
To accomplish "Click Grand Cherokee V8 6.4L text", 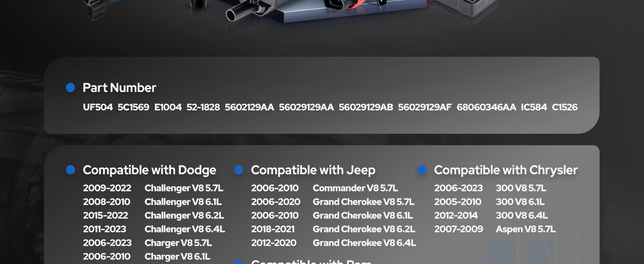I will [364, 242].
